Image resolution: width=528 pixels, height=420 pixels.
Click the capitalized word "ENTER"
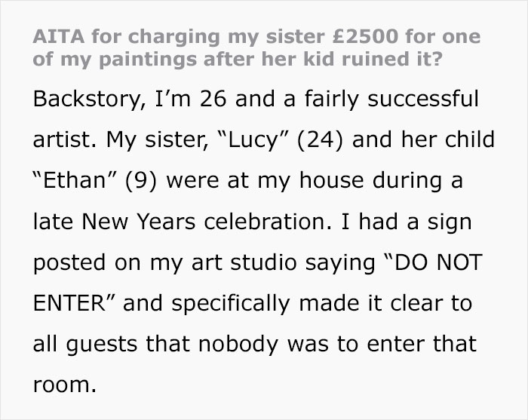coord(69,305)
